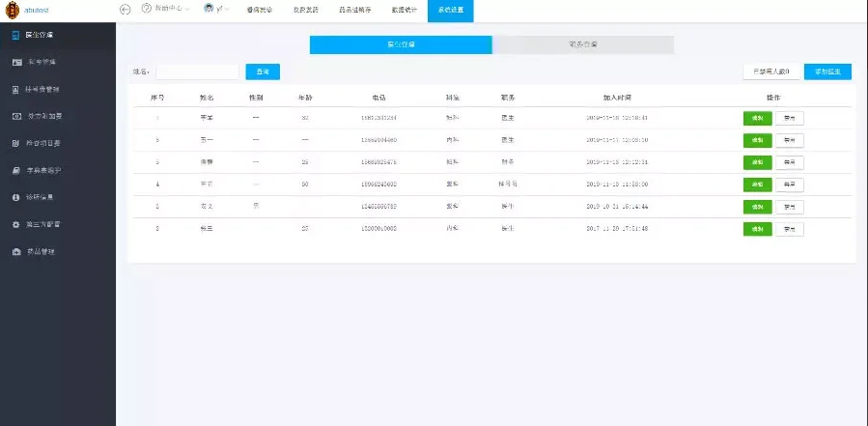Click the 处方附加费 sidebar icon

click(x=16, y=116)
